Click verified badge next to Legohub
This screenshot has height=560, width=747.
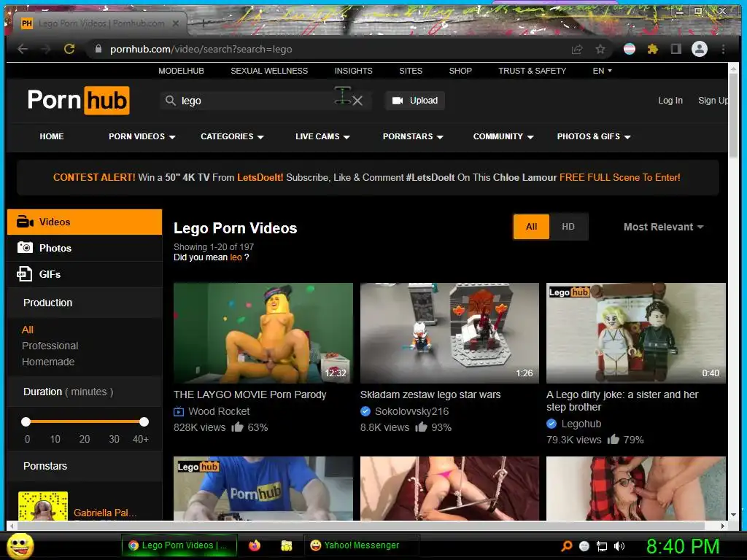pos(551,424)
